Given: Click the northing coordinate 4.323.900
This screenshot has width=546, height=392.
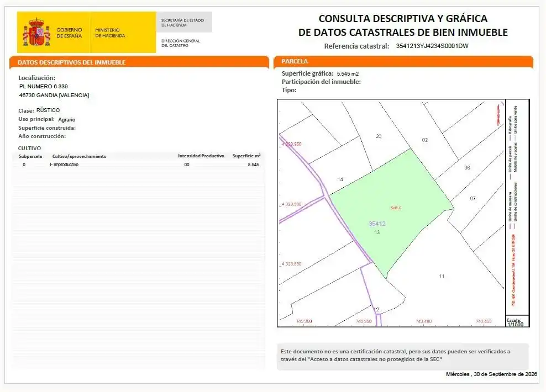Looking at the screenshot, I should pos(291,204).
